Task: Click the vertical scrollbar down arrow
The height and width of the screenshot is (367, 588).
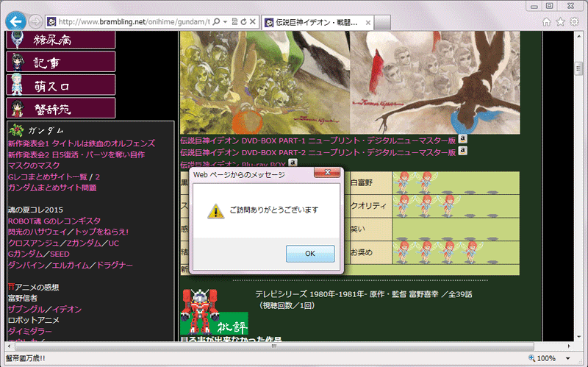Action: [x=578, y=337]
